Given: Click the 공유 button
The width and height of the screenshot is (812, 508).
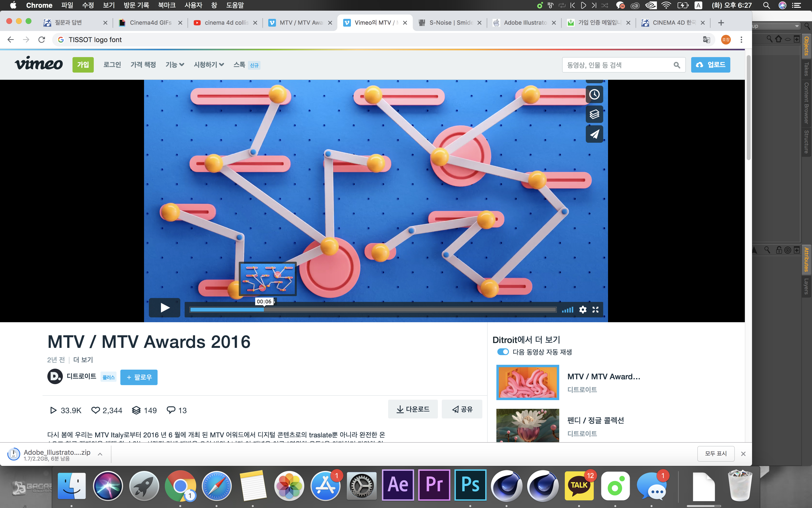Looking at the screenshot, I should point(462,409).
